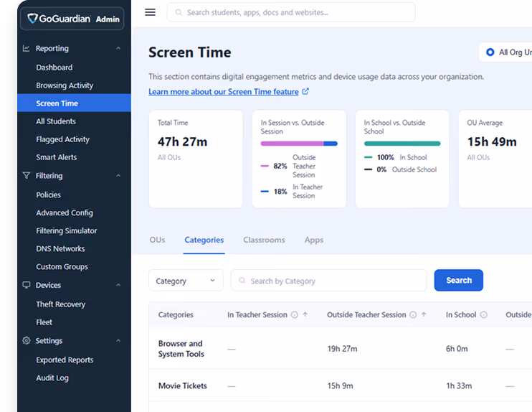Click the In Session vs. Outside Session progress bar
Image resolution: width=532 pixels, height=412 pixels.
pyautogui.click(x=299, y=144)
